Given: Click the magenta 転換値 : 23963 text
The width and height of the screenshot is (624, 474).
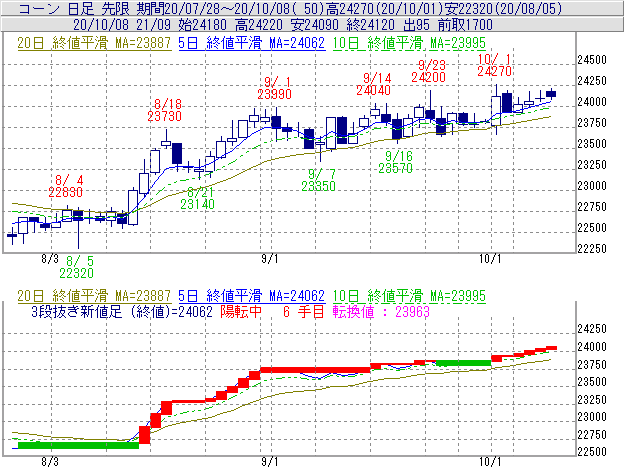Looking at the screenshot, I should (381, 312).
